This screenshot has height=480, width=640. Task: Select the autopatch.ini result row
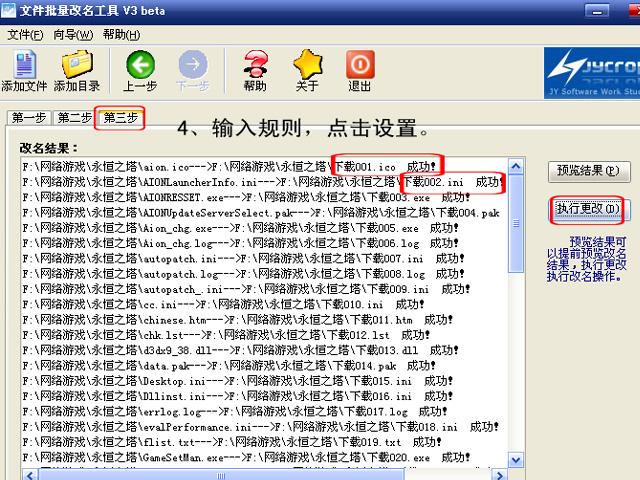244,258
